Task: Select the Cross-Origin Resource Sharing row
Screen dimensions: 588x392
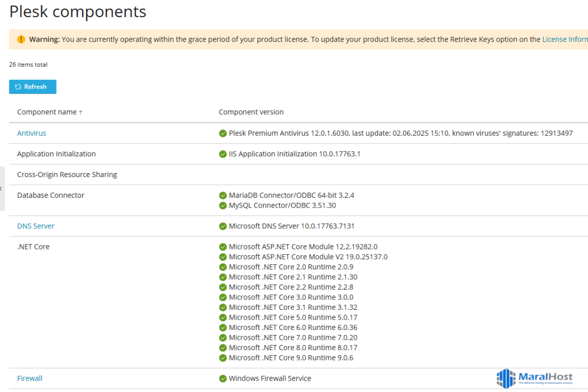Action: 67,175
